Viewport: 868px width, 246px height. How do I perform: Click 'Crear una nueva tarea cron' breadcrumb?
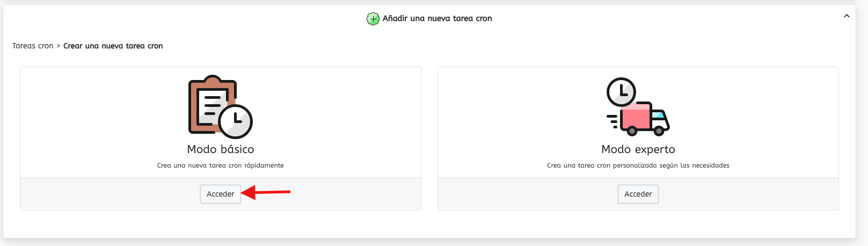tap(113, 46)
